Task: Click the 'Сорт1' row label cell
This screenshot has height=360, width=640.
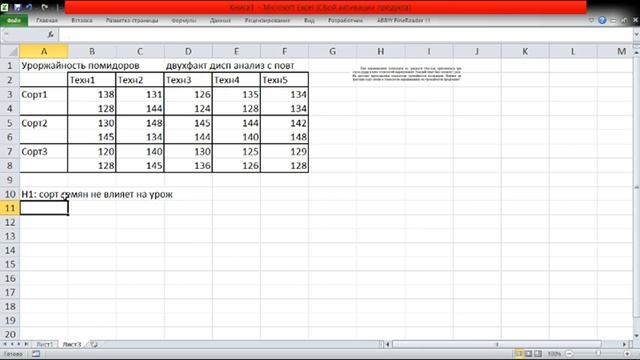Action: click(44, 94)
